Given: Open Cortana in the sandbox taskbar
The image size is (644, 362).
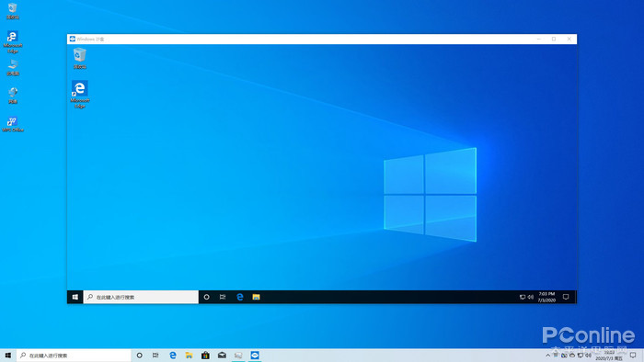Looking at the screenshot, I should 207,297.
